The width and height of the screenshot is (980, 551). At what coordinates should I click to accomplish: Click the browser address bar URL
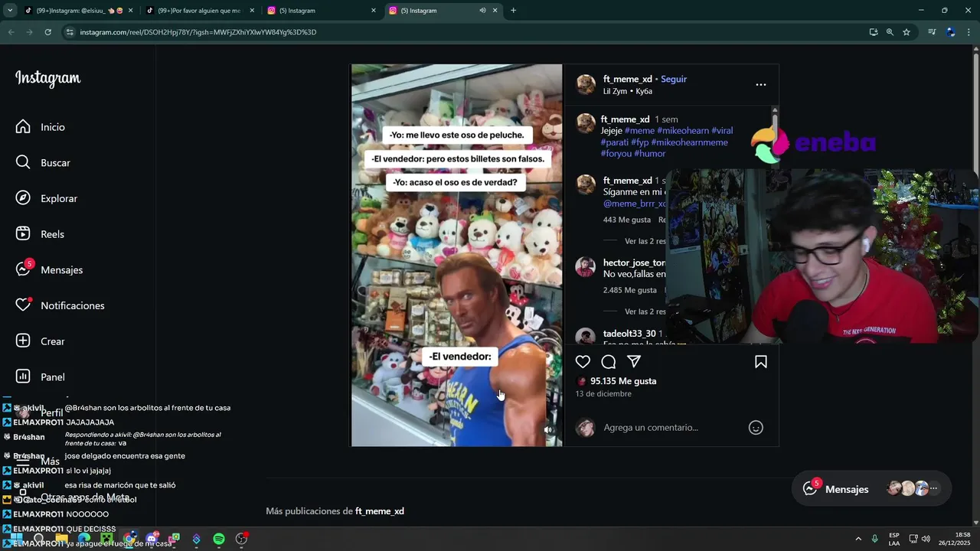point(198,32)
